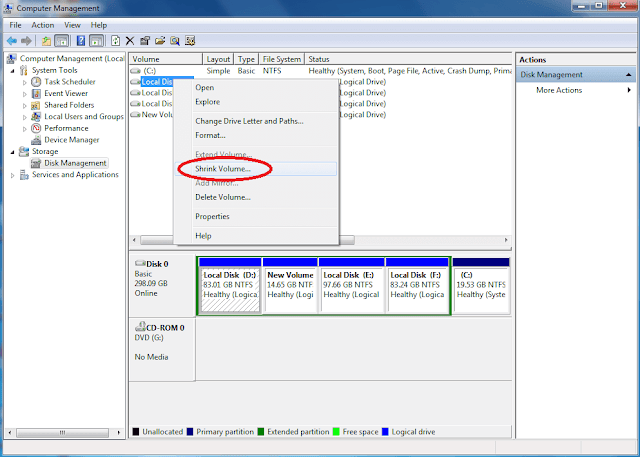Image resolution: width=640 pixels, height=457 pixels.
Task: Sort by the Volume column header
Action: [166, 59]
